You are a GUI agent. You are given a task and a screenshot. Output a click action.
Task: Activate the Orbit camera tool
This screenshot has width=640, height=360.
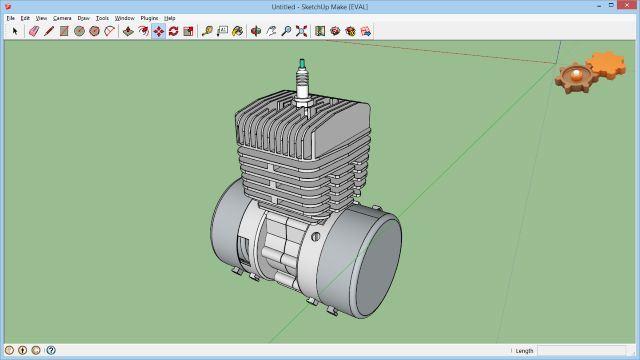(256, 31)
